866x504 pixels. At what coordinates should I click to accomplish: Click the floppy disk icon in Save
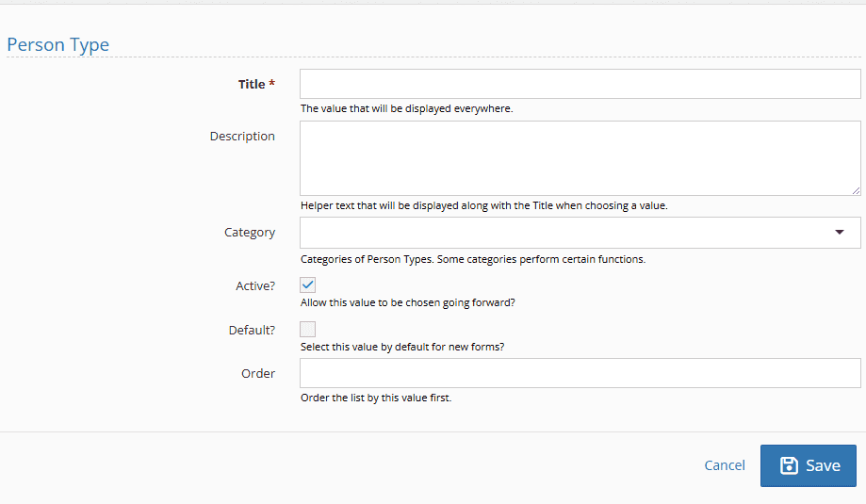(790, 465)
